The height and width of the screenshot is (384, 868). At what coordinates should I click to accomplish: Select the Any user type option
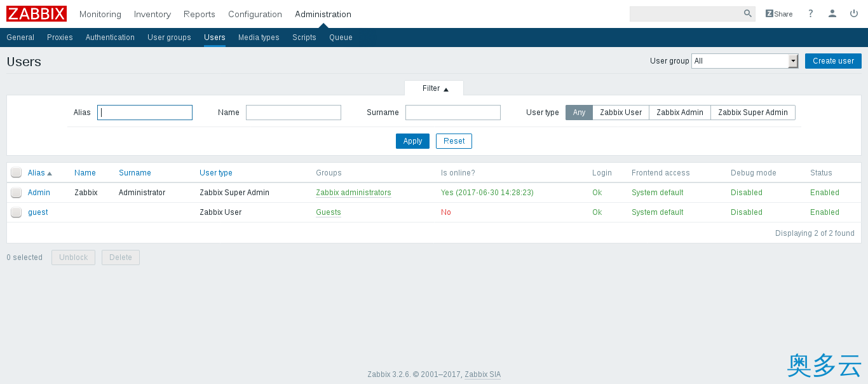(579, 113)
